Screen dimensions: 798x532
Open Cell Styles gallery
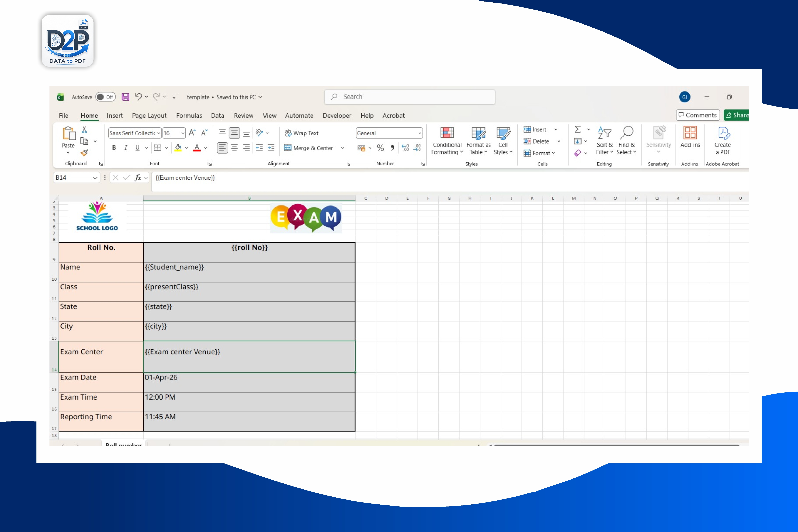[x=503, y=141]
